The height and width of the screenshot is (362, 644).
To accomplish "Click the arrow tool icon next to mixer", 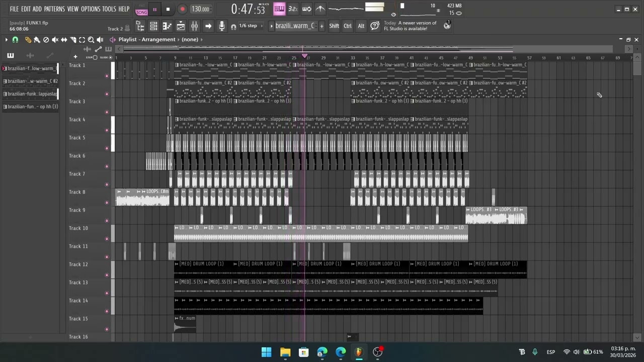I will [208, 26].
